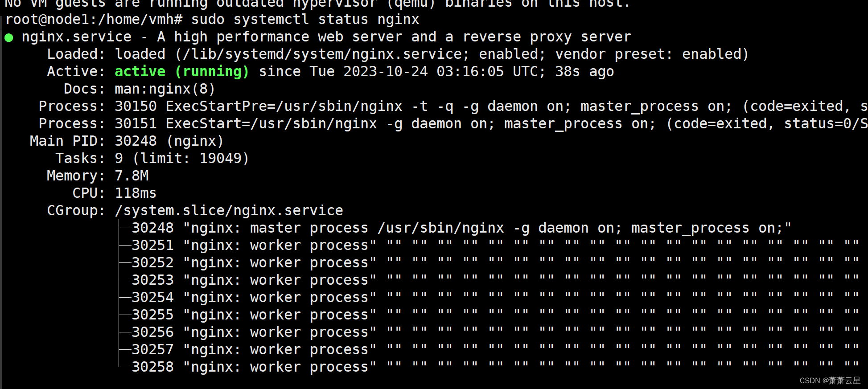Click the 'CPU:' field label
Image resolution: width=868 pixels, height=389 pixels.
(x=89, y=193)
